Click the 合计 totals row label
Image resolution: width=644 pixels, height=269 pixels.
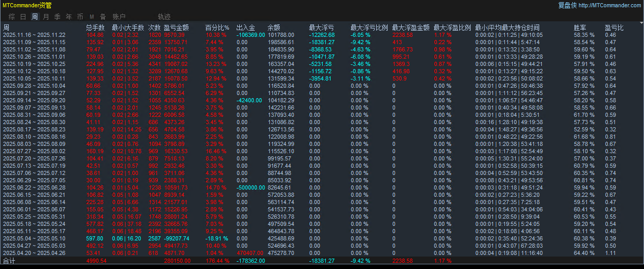9,261
